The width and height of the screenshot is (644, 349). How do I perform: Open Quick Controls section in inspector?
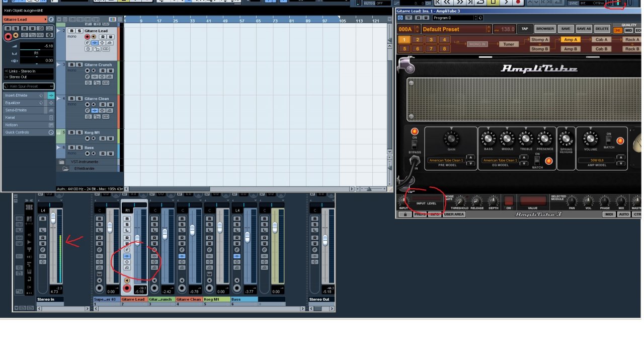(28, 132)
